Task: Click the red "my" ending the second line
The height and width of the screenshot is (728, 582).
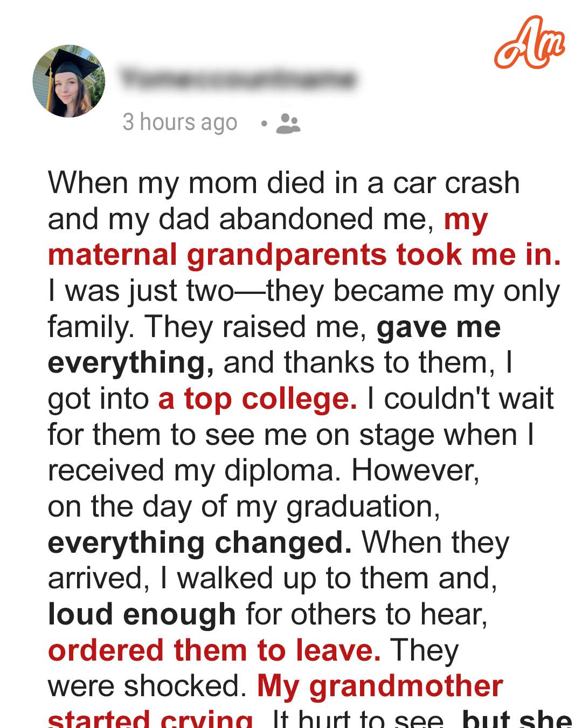Action: click(466, 219)
